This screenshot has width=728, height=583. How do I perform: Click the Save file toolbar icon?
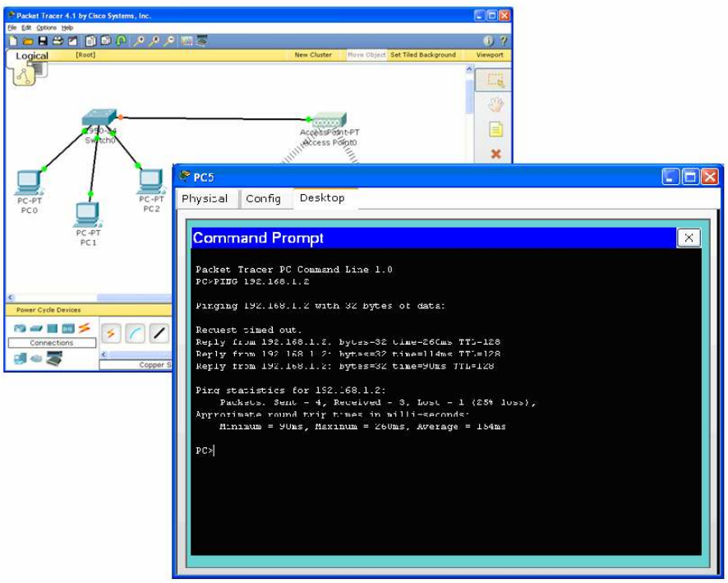point(43,40)
